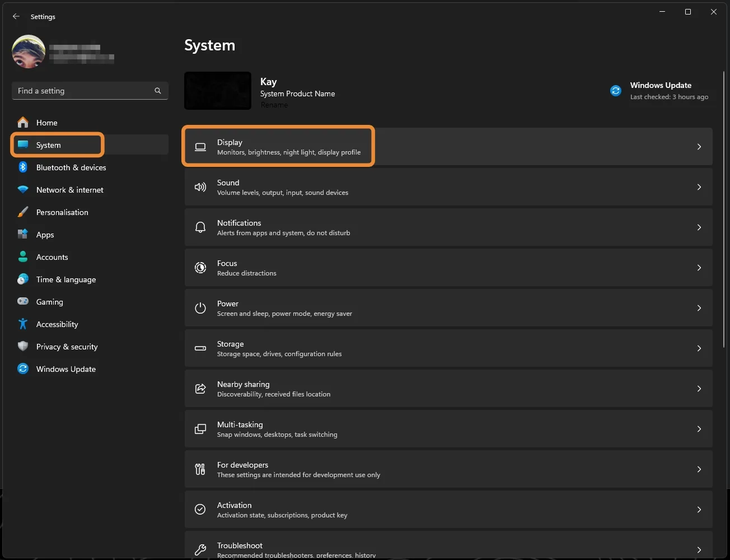
Task: Switch to Accounts category
Action: [x=90, y=257]
